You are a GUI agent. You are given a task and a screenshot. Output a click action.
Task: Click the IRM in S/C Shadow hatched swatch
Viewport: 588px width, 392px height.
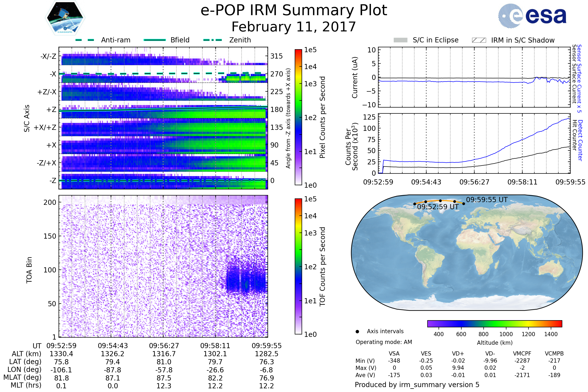pos(479,40)
